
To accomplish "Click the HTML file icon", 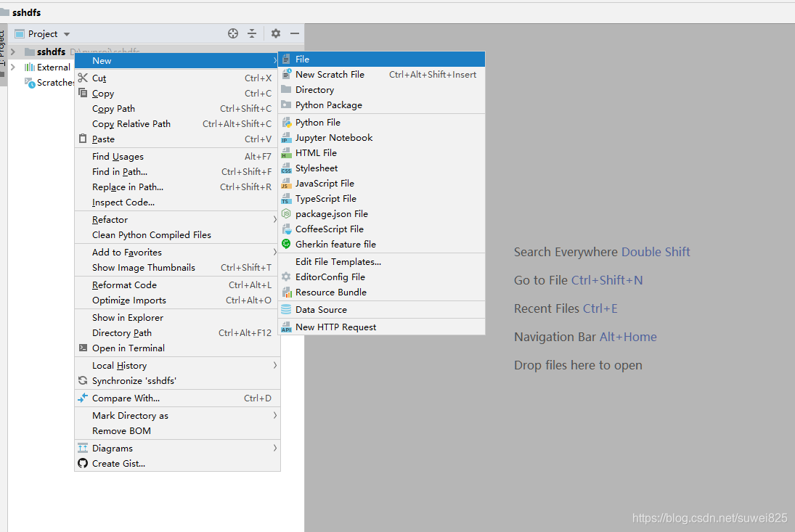I will (287, 152).
